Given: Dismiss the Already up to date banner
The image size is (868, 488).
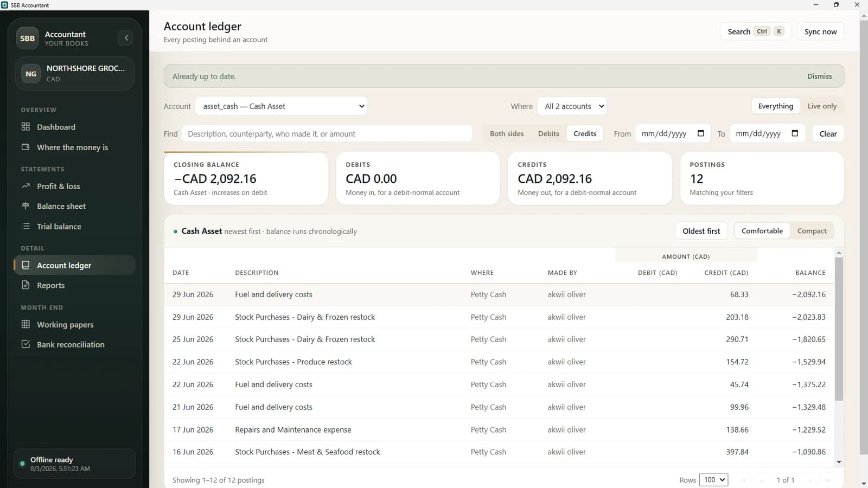Looking at the screenshot, I should click(x=819, y=76).
